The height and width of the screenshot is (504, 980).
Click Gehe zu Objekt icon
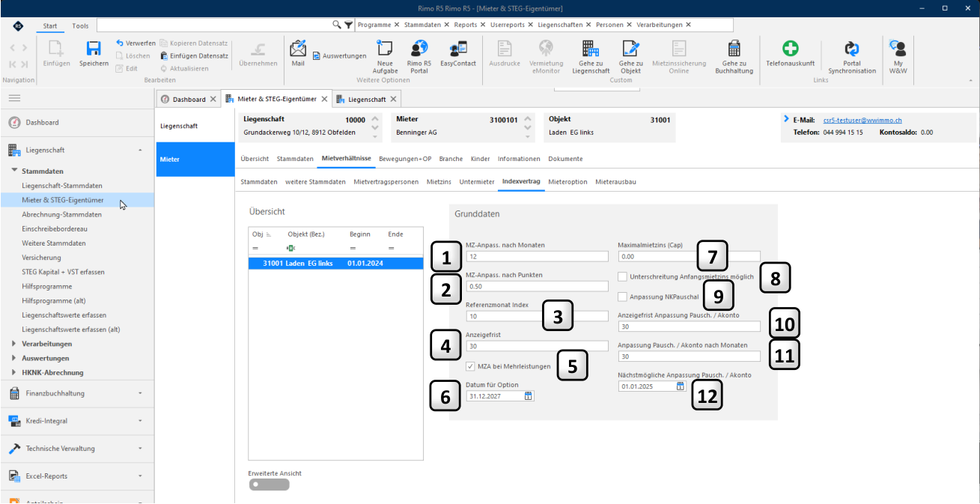[630, 49]
